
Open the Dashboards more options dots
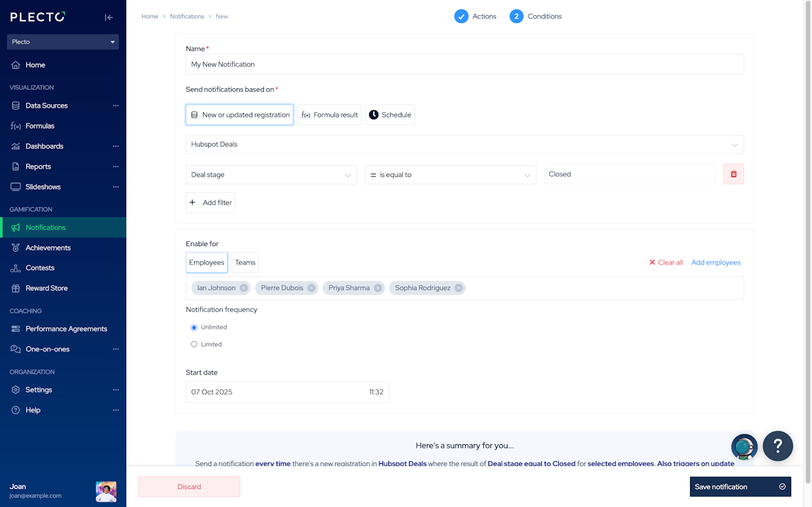pos(115,147)
